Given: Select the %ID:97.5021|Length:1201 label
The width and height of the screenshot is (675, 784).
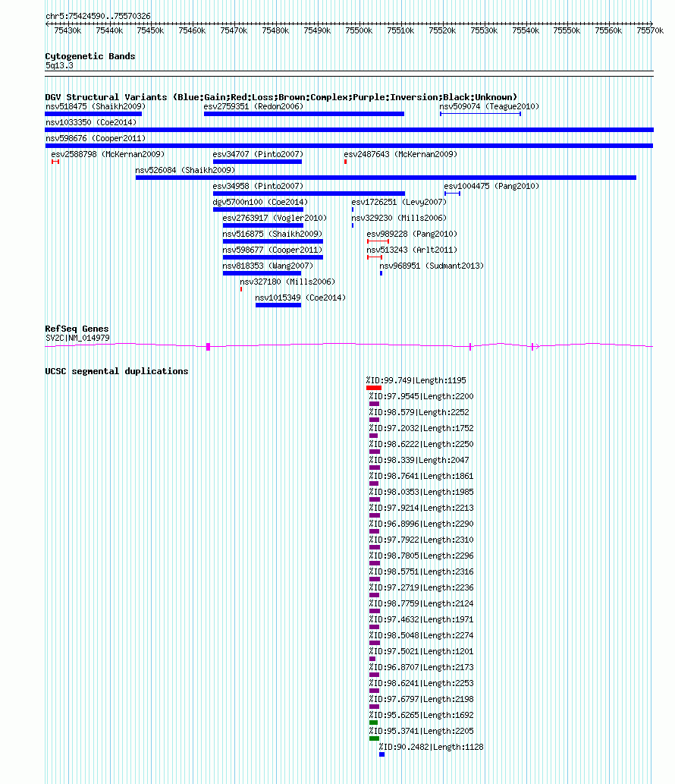Looking at the screenshot, I should pyautogui.click(x=422, y=652).
